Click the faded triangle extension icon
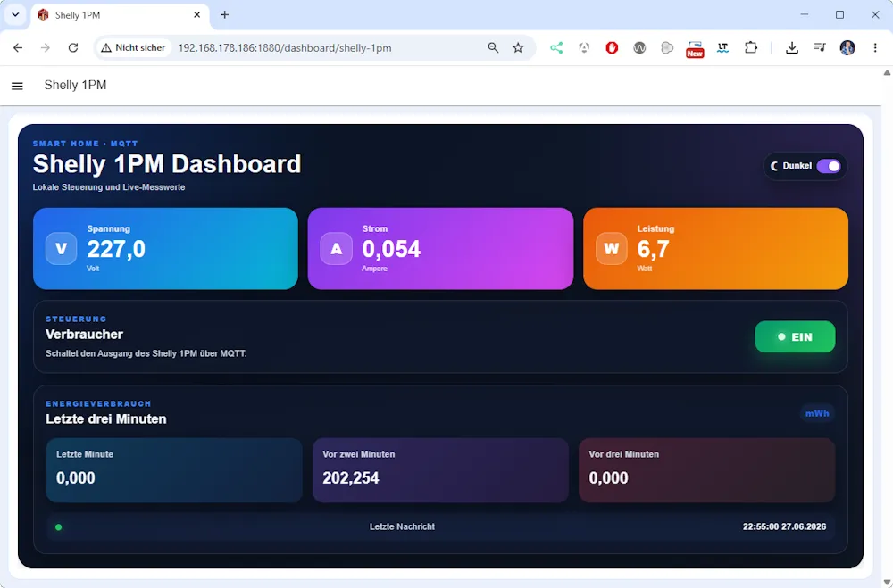893x588 pixels. [584, 48]
